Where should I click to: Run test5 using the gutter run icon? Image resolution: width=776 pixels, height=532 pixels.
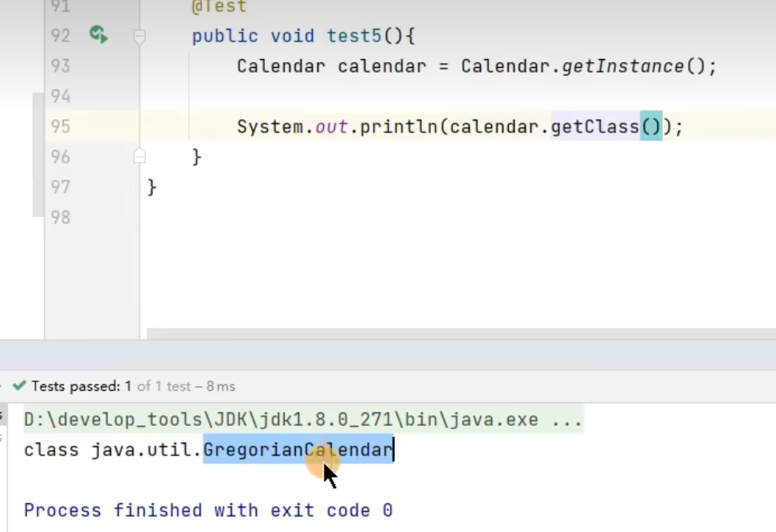(x=98, y=35)
